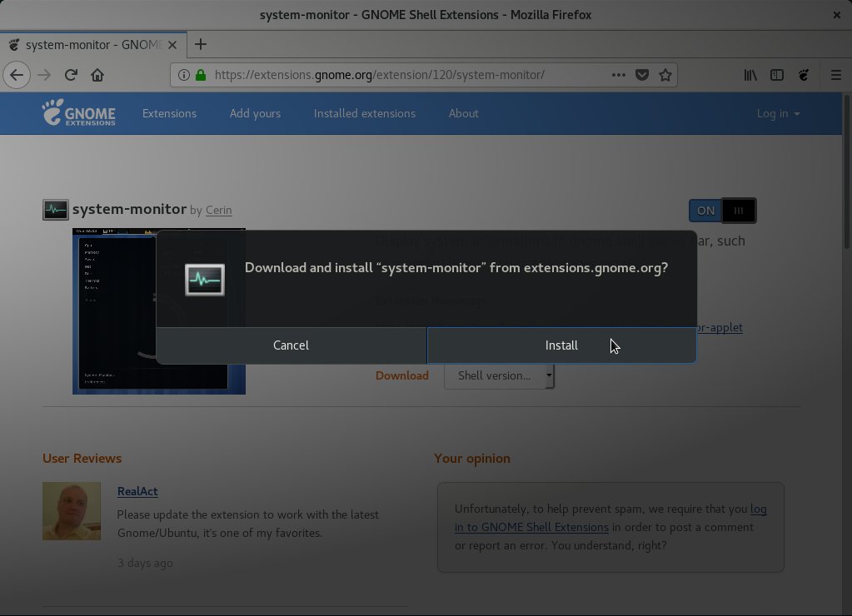Image resolution: width=852 pixels, height=616 pixels.
Task: Click the tracking protection shield icon
Action: 641,75
